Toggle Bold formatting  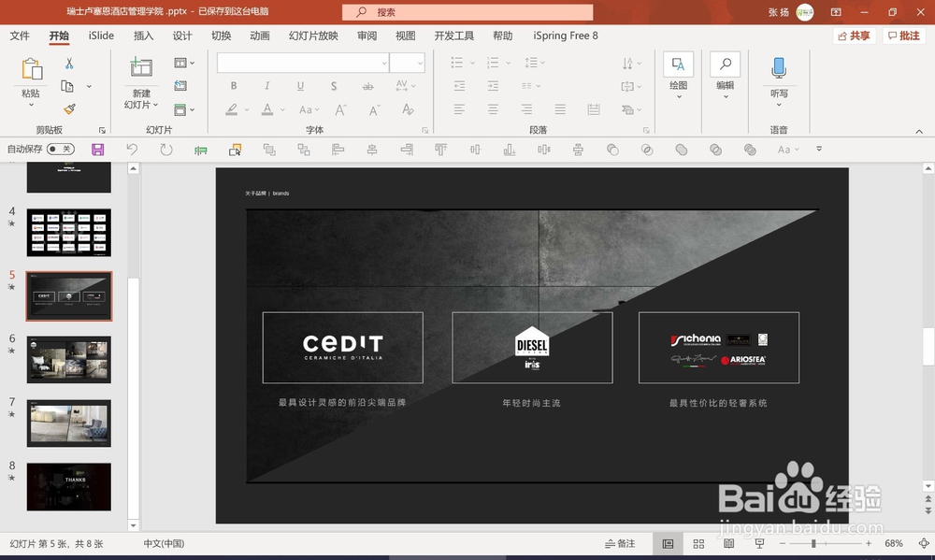(x=234, y=86)
